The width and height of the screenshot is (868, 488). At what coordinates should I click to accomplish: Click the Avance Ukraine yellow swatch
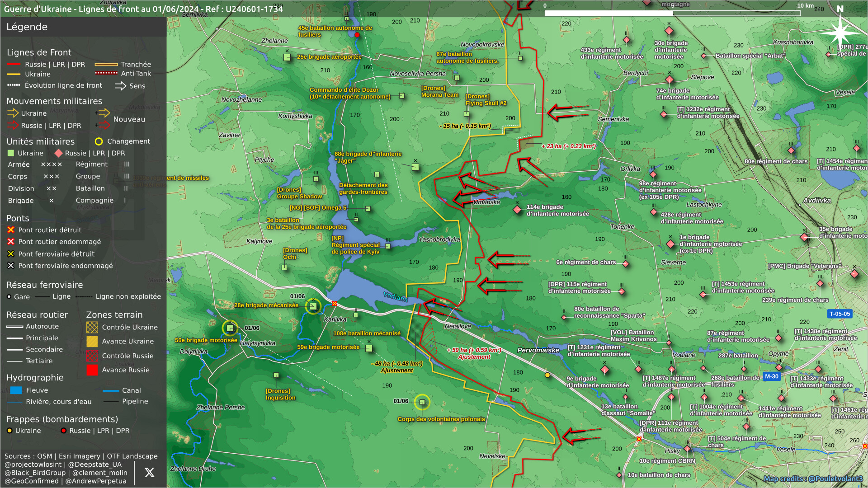(92, 342)
